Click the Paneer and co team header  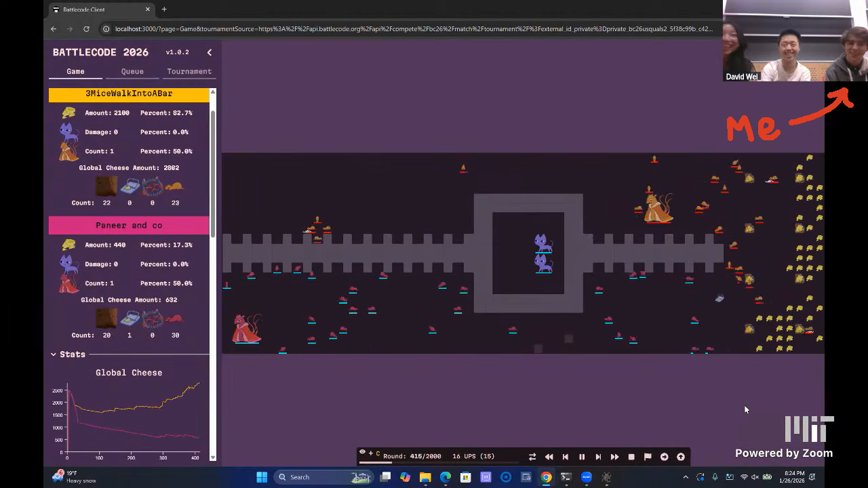129,225
